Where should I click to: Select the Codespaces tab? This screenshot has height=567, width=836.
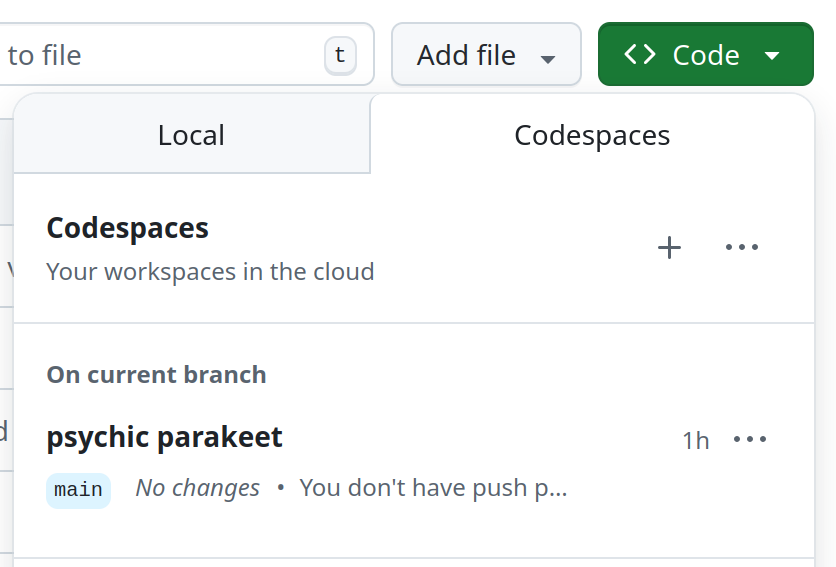[x=592, y=135]
